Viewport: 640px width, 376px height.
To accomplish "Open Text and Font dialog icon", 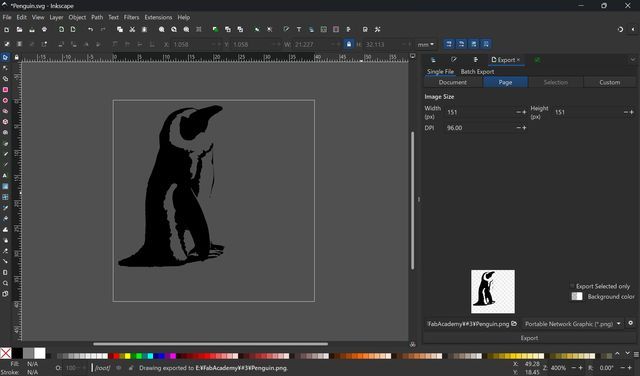I will [x=299, y=29].
